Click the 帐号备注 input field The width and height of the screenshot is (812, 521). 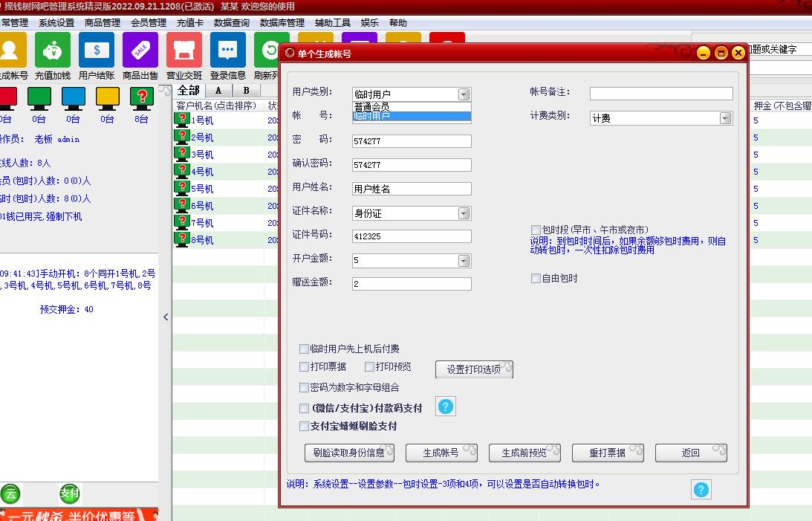(660, 94)
